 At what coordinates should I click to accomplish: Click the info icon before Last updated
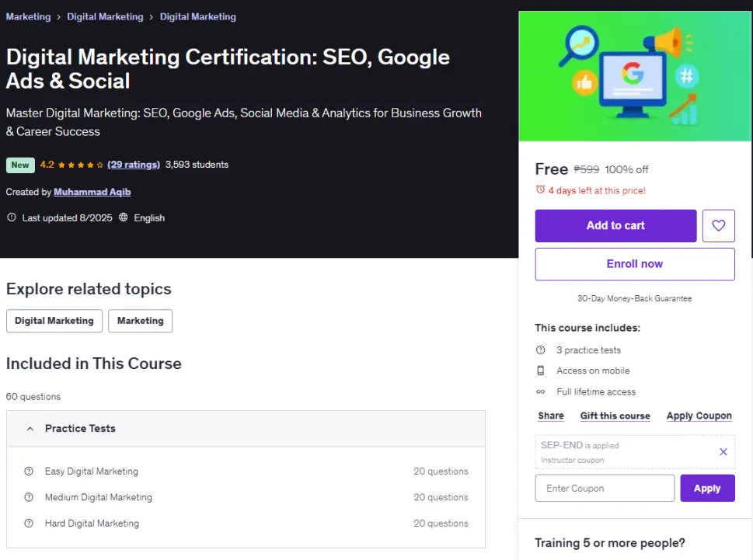pyautogui.click(x=12, y=217)
